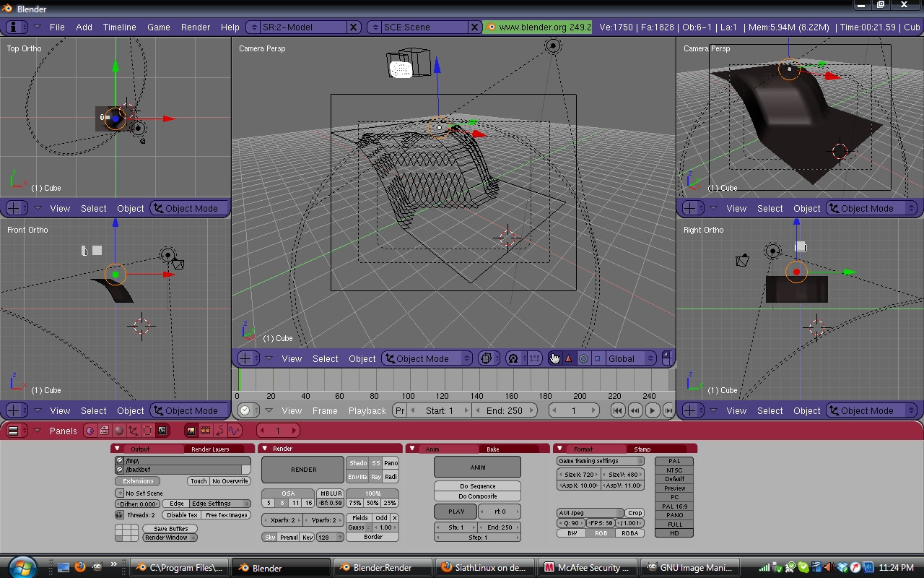This screenshot has width=924, height=578.
Task: Select the Sequencer film-strip sub-context icon
Action: click(x=206, y=431)
